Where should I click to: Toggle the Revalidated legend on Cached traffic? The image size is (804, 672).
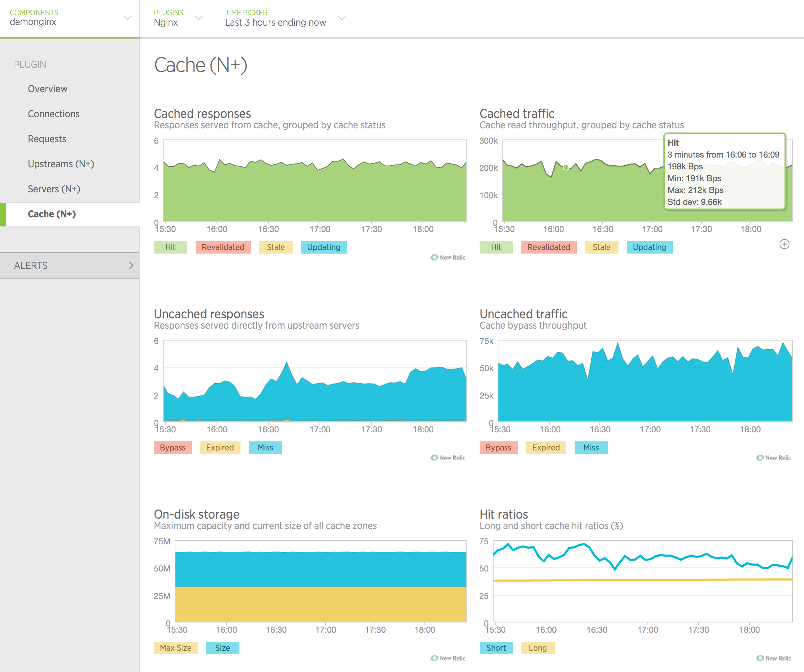pos(549,247)
